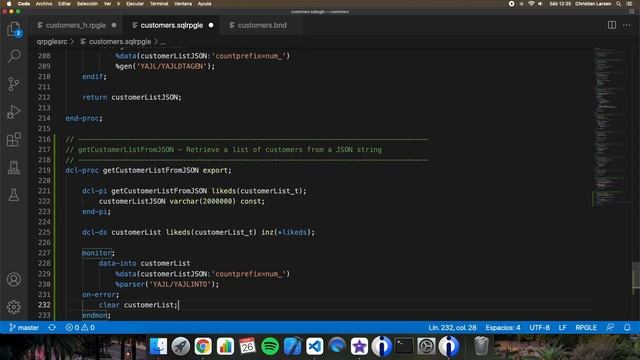This screenshot has height=360, width=640.
Task: Place cursor on line 219 dcl-proc getCustomerListFromJSON
Action: [x=148, y=170]
